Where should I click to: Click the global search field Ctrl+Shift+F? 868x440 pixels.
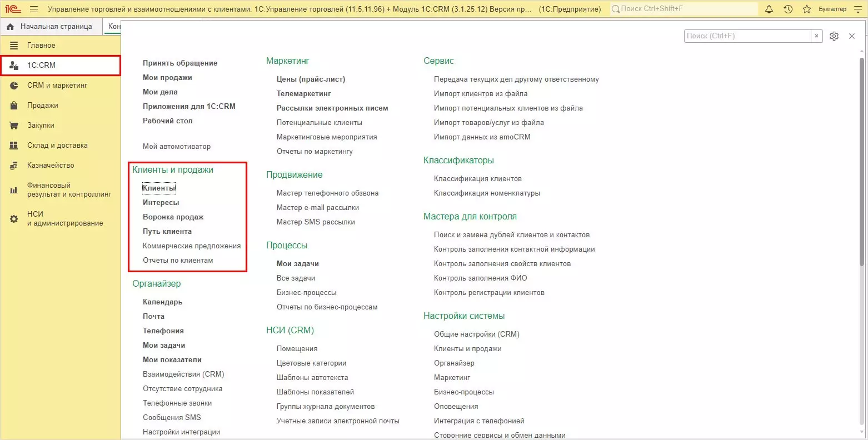click(x=684, y=9)
